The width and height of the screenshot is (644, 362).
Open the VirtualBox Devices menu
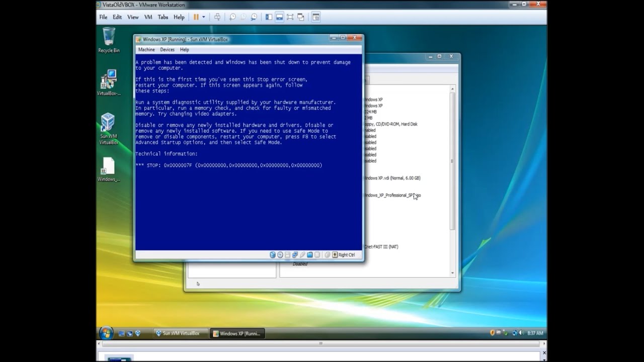coord(167,50)
